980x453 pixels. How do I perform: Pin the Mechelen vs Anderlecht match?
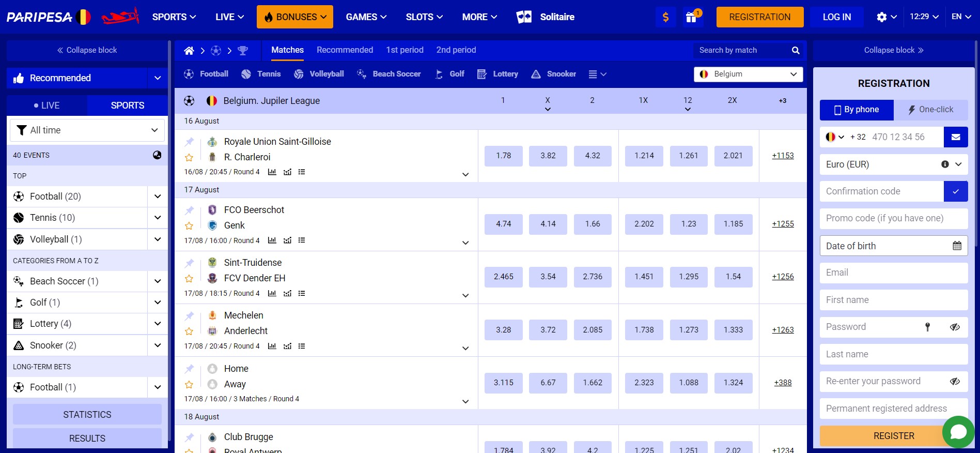point(190,315)
